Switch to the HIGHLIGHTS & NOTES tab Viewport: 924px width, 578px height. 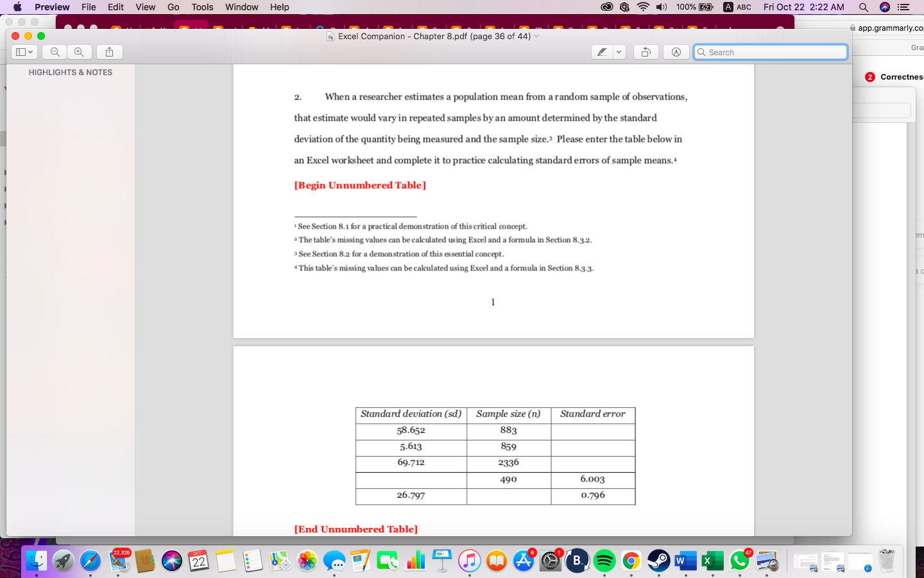(x=69, y=72)
